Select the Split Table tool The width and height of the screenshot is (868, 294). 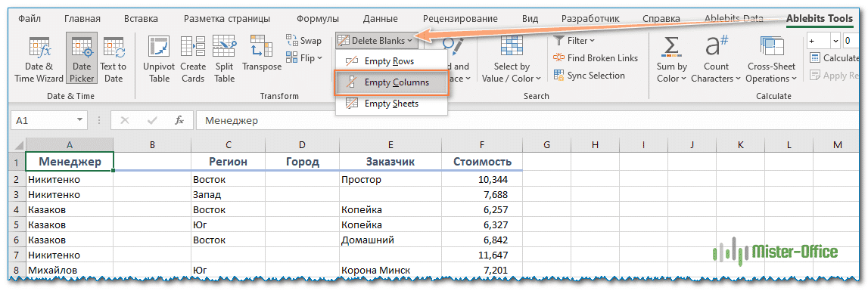[224, 59]
